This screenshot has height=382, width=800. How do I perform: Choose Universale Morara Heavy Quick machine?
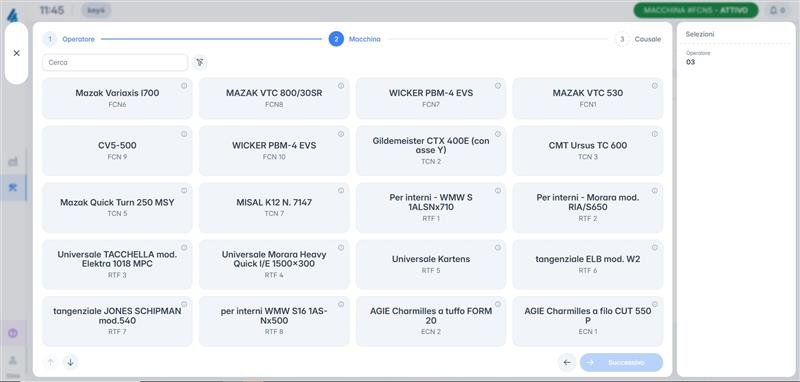tap(274, 264)
